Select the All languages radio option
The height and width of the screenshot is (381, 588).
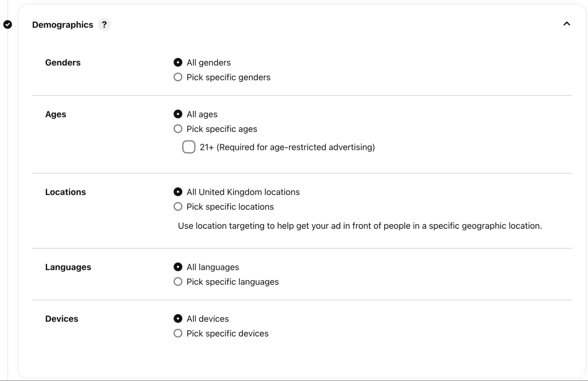[178, 267]
